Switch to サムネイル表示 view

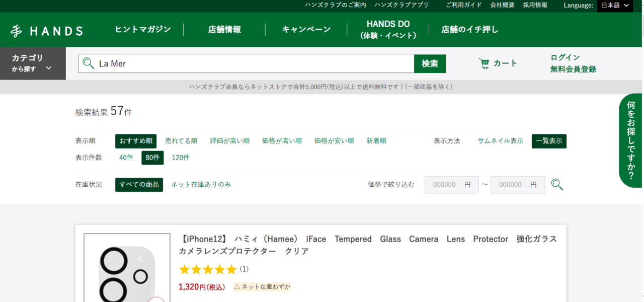click(501, 141)
